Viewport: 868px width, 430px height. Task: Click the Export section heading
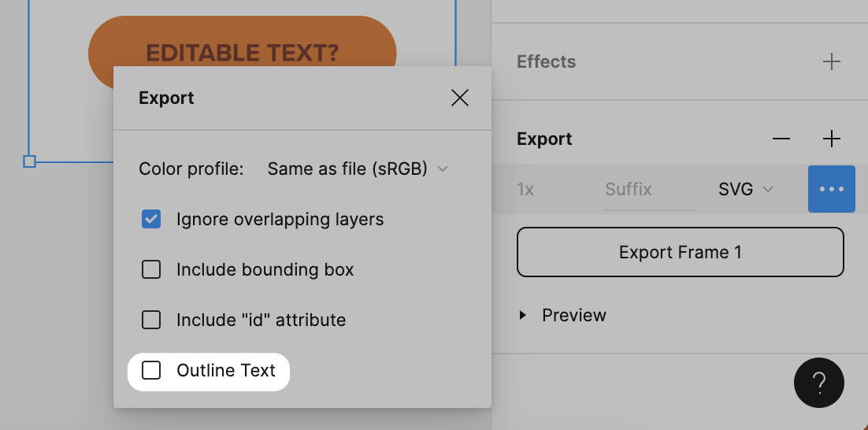(544, 139)
